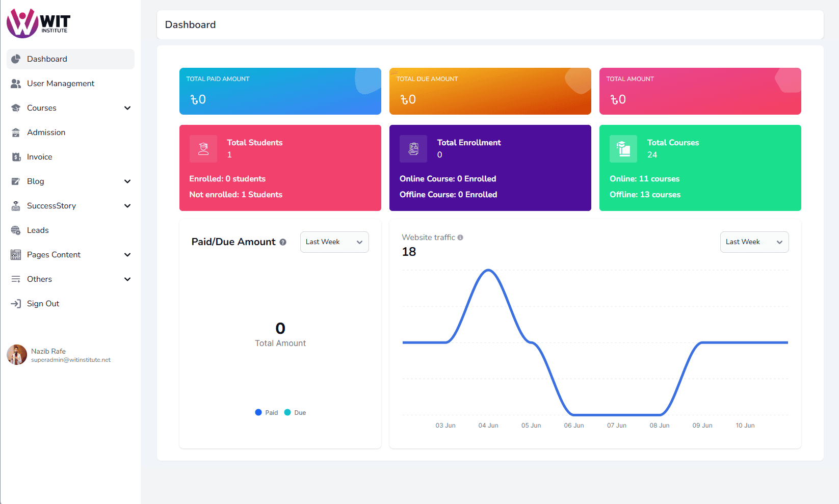Viewport: 839px width, 504px height.
Task: Click the Courses graduation cap icon
Action: [16, 108]
